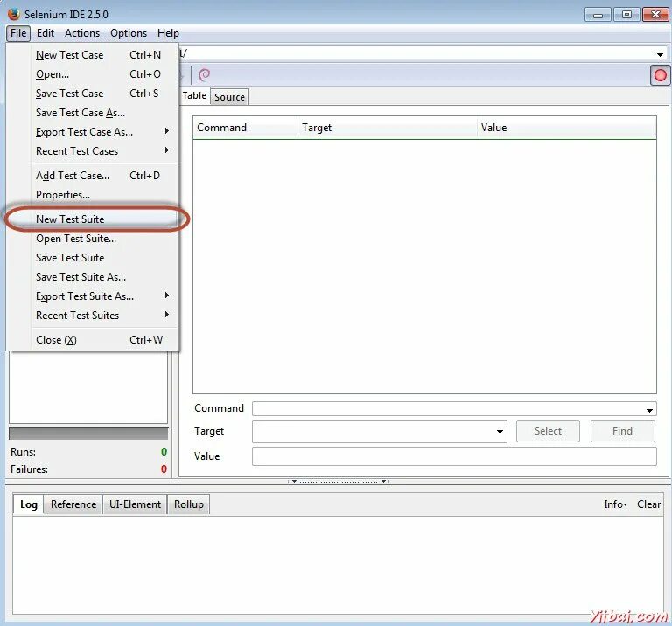Minimize the Selenium IDE window
The height and width of the screenshot is (626, 672).
(598, 15)
